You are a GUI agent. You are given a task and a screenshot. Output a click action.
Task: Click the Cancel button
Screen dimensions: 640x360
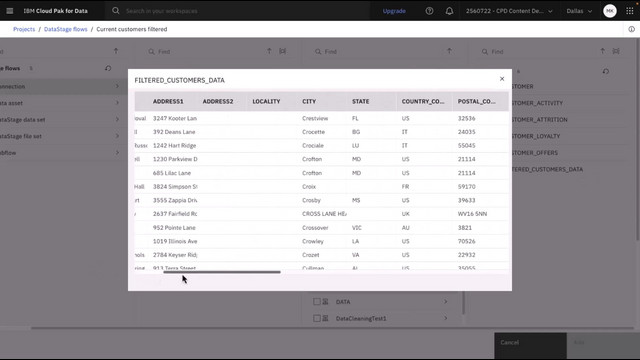coord(530,346)
